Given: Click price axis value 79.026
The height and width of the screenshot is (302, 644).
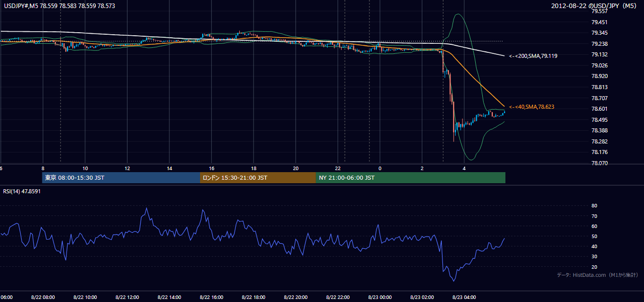Looking at the screenshot, I should [599, 65].
